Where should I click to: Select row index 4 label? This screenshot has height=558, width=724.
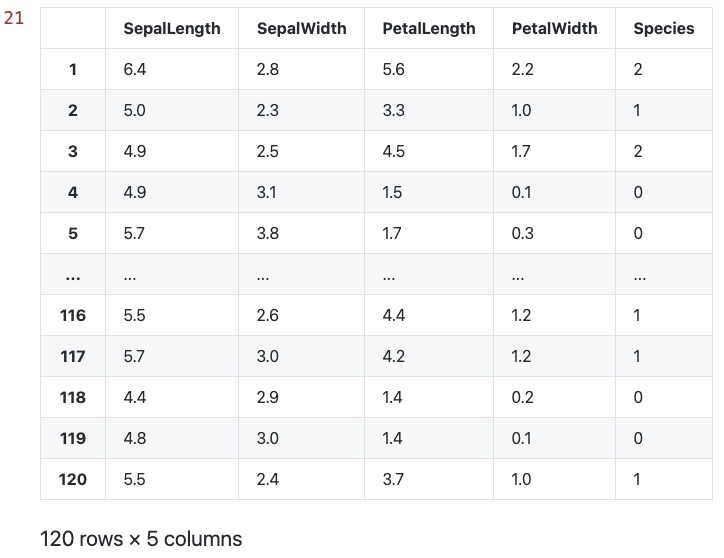click(x=73, y=192)
